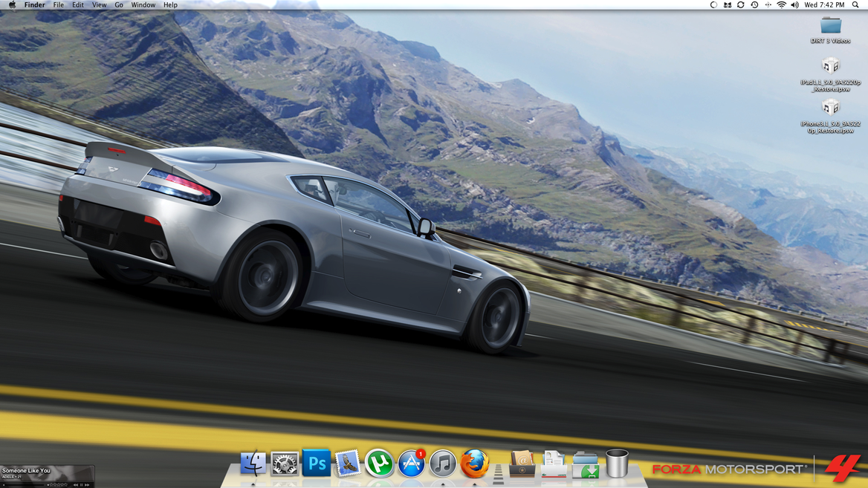Open the File menu
The width and height of the screenshot is (868, 488).
tap(58, 5)
